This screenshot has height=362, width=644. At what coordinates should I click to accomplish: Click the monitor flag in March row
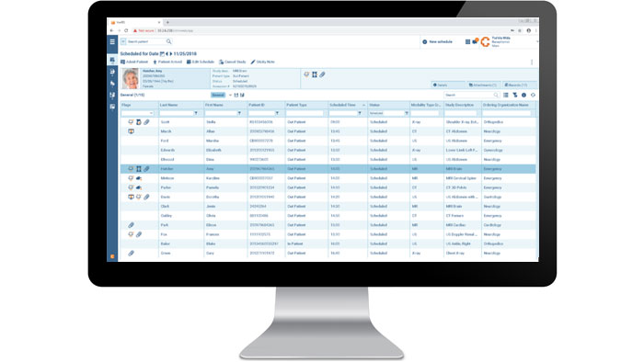(131, 131)
